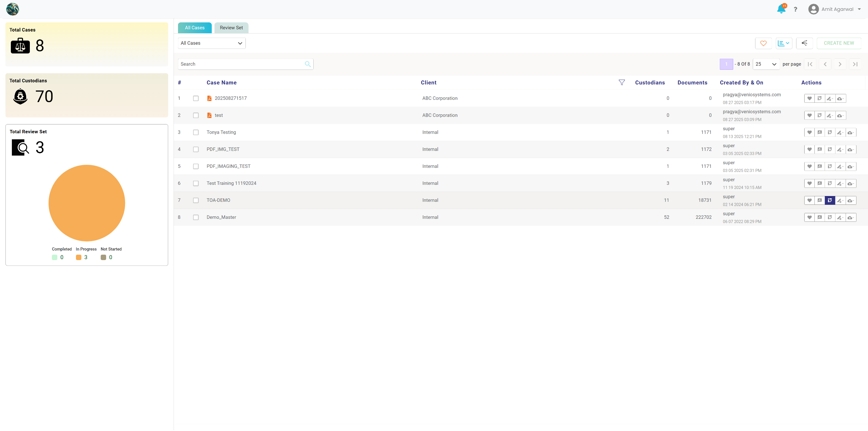
Task: Expand the 25 per page dropdown
Action: (766, 64)
